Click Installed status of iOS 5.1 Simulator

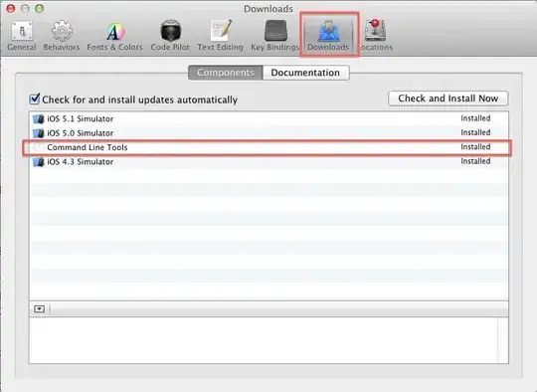coord(475,118)
